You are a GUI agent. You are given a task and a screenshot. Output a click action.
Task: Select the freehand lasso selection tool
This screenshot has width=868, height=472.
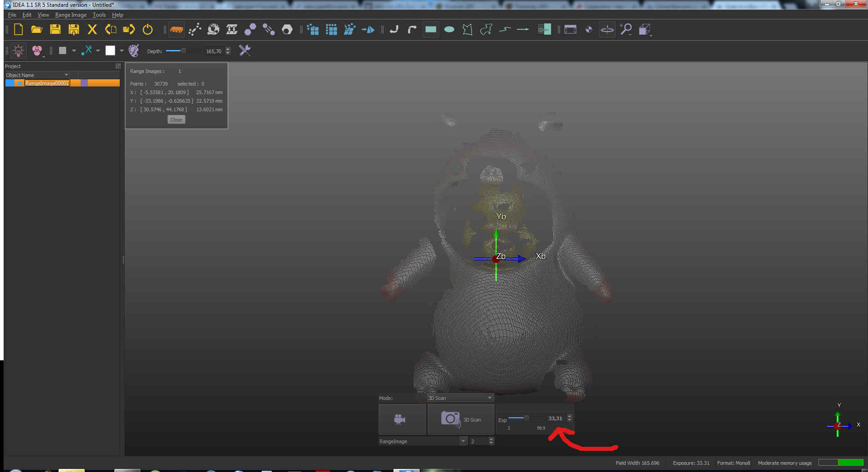pos(486,30)
